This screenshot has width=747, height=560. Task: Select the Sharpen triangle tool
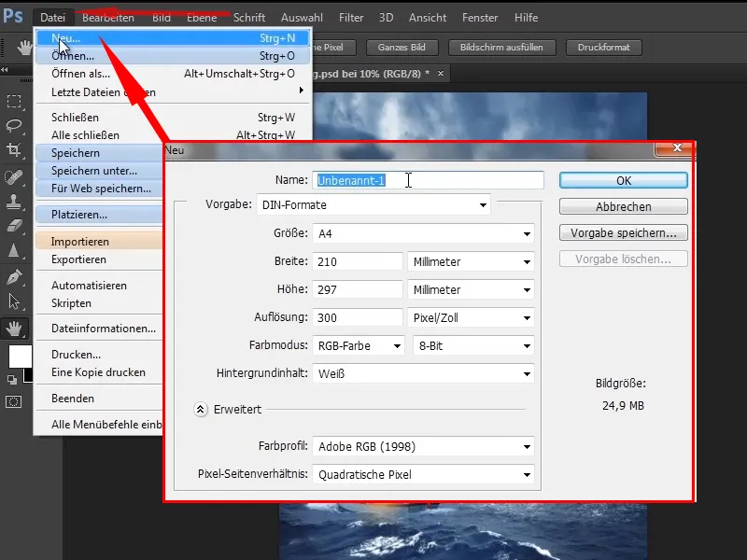(14, 250)
